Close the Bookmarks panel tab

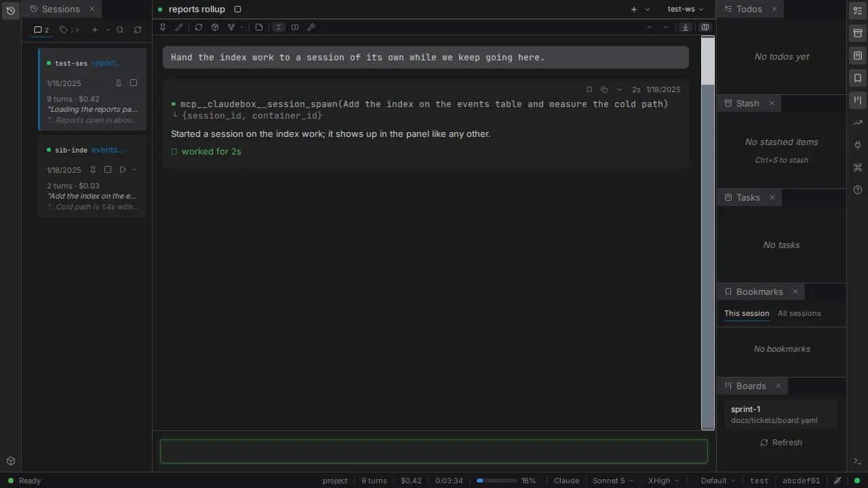click(x=795, y=291)
